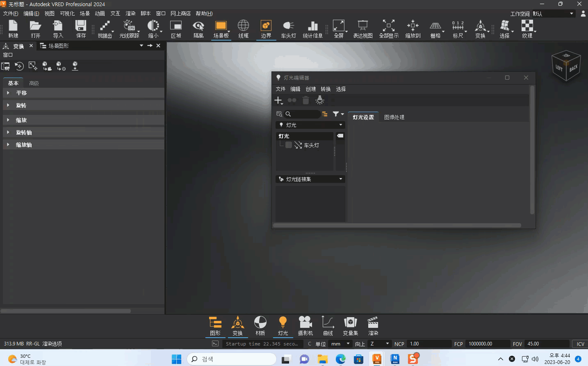Viewport: 588px width, 366px height.
Task: Click the add light plus icon
Action: click(x=278, y=100)
